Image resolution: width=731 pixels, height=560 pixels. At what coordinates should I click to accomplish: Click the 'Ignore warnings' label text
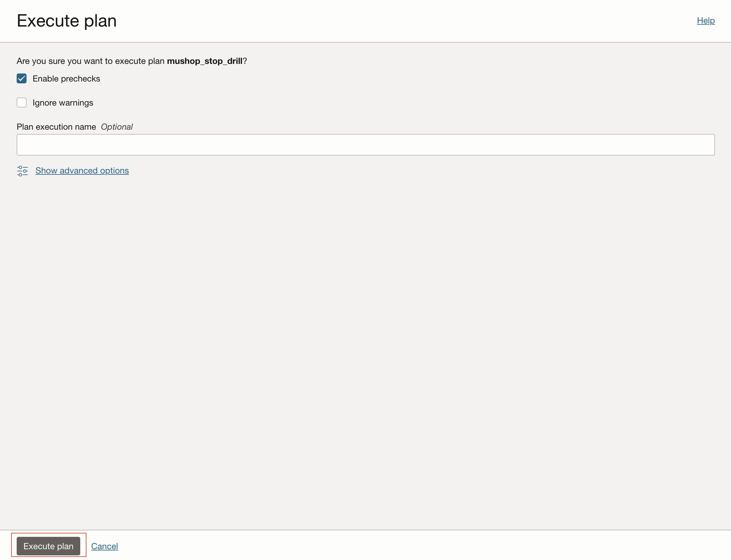click(x=63, y=103)
